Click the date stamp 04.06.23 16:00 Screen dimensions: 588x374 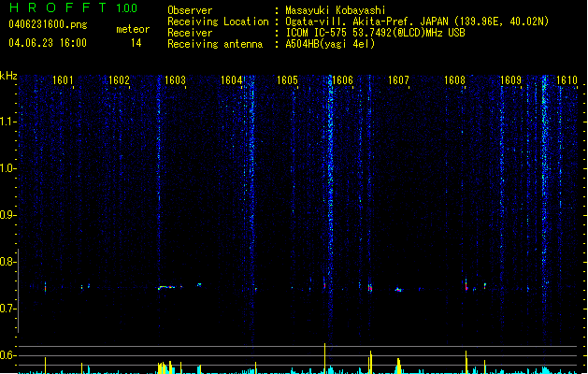pos(48,43)
